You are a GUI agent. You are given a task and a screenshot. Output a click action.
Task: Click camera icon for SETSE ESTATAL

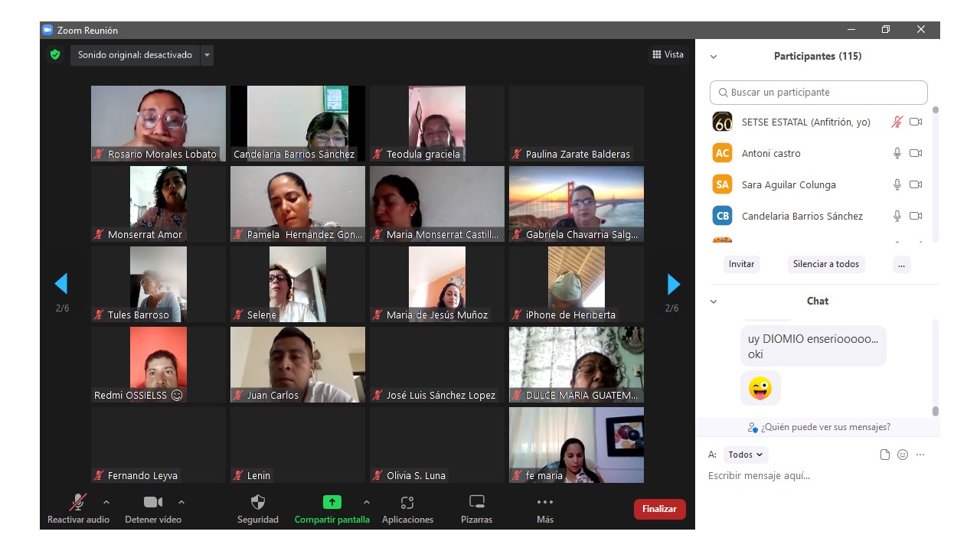[916, 122]
